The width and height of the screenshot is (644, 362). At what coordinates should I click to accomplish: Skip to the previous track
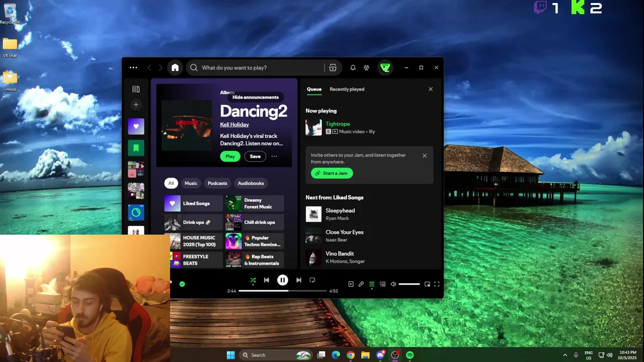pyautogui.click(x=267, y=280)
